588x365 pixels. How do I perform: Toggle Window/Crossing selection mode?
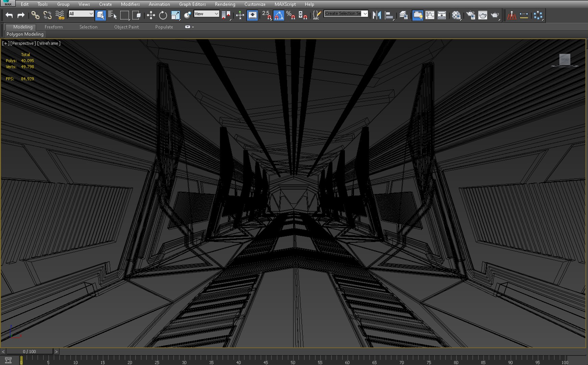[136, 15]
